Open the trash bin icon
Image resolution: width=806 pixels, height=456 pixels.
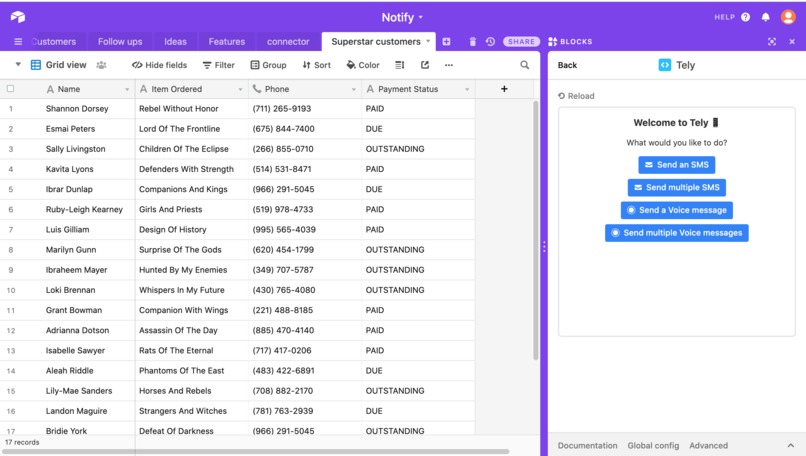[472, 42]
